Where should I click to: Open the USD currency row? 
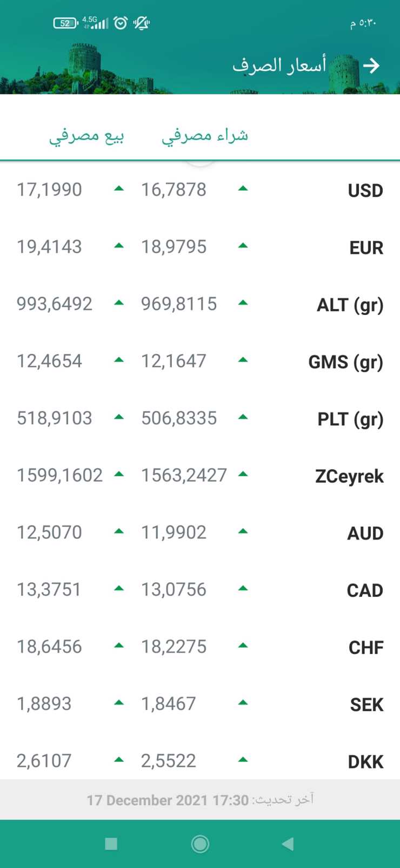click(365, 190)
